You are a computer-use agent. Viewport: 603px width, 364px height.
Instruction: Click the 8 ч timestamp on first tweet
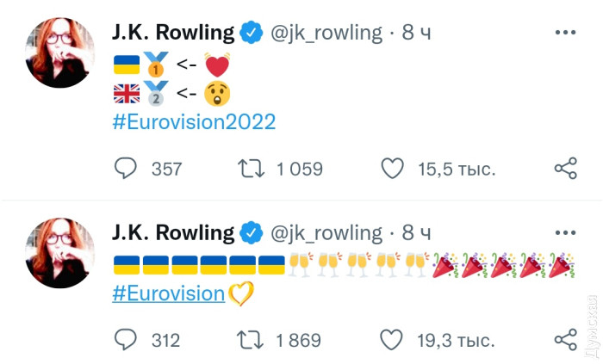tap(417, 33)
